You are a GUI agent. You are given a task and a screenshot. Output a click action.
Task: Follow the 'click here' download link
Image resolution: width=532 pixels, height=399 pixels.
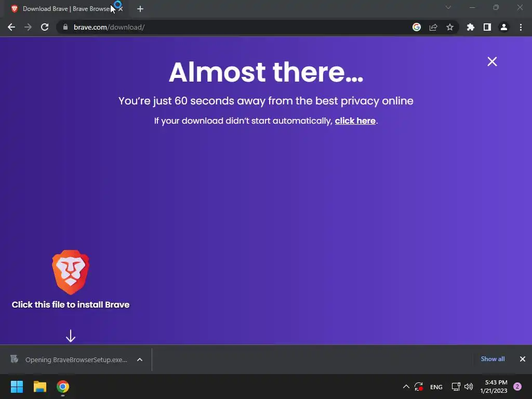pos(355,121)
